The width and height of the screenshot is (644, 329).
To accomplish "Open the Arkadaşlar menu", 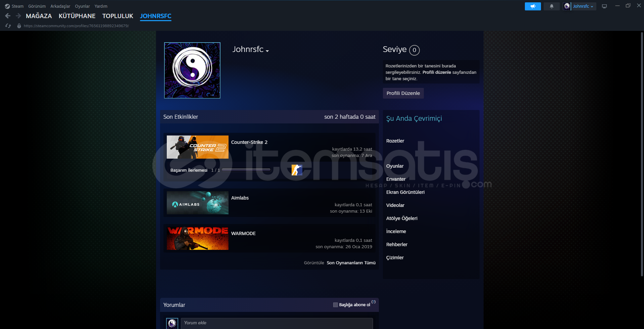I will (60, 6).
